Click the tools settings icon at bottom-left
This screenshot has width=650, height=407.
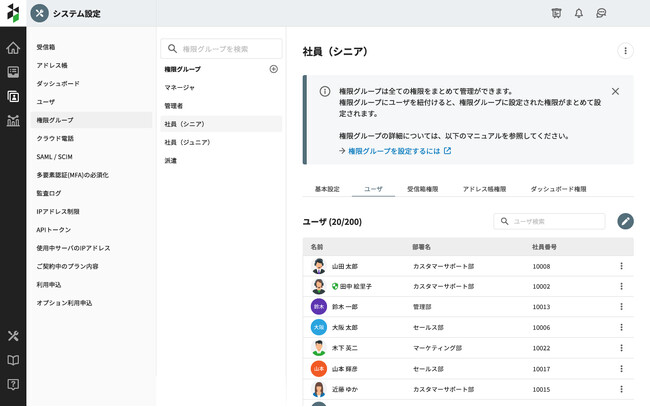[13, 336]
